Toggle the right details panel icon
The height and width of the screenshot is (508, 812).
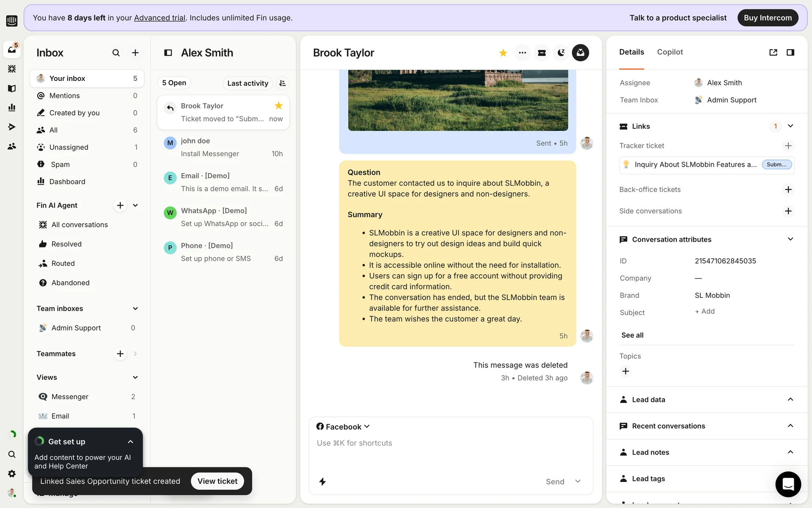point(790,52)
